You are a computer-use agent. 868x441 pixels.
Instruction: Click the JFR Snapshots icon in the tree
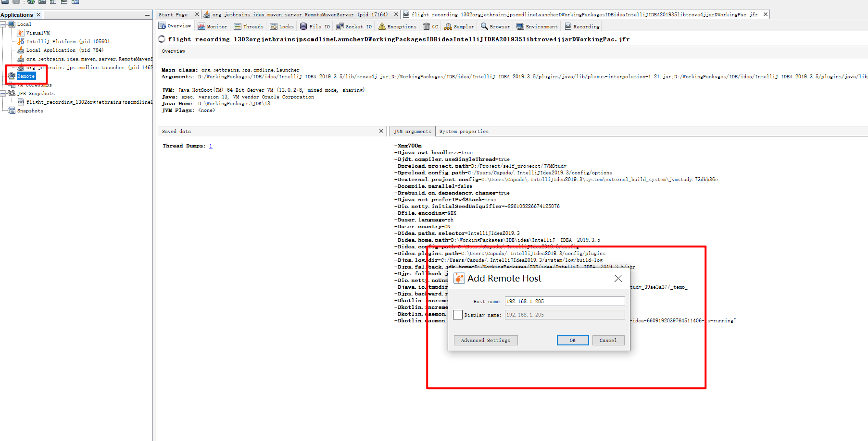[12, 93]
